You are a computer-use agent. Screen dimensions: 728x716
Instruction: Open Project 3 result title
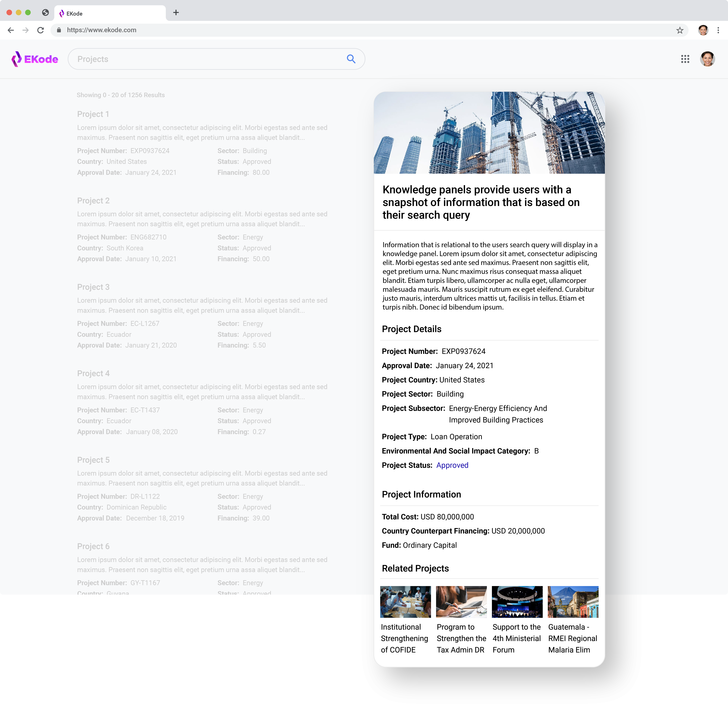(x=93, y=287)
